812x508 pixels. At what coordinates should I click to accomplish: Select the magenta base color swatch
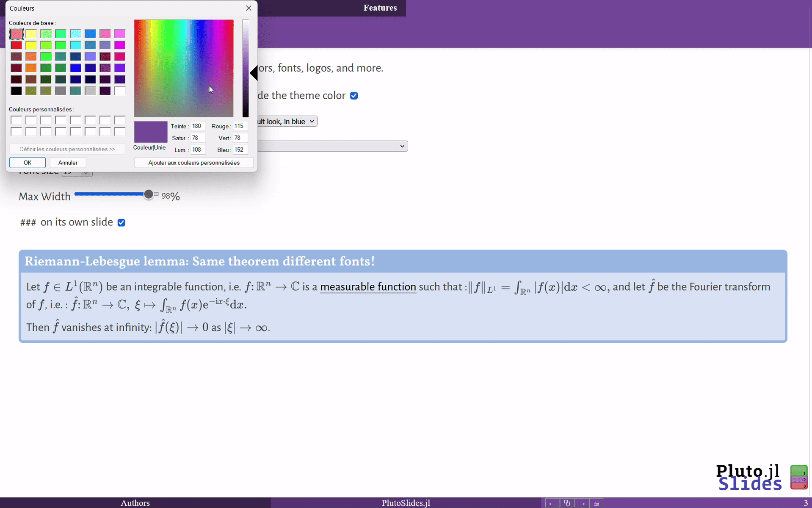(x=120, y=45)
